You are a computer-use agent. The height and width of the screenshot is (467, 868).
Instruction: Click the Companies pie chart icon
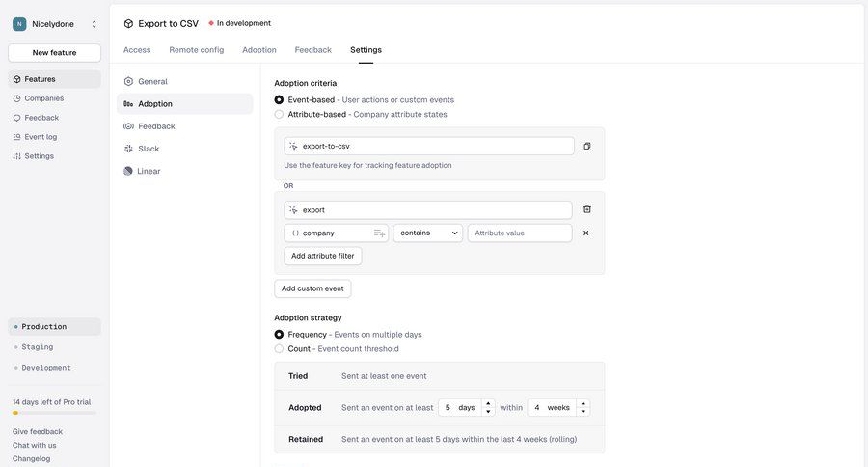16,98
